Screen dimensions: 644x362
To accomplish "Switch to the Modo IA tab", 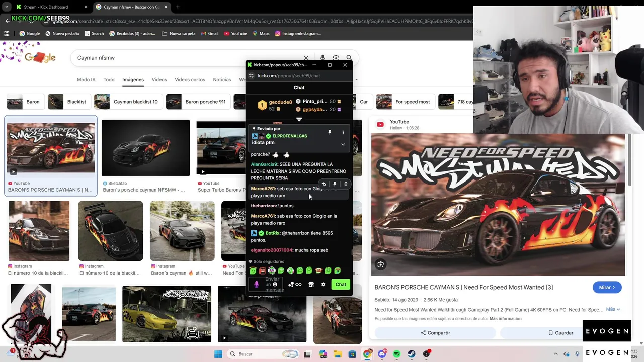I will (x=86, y=80).
